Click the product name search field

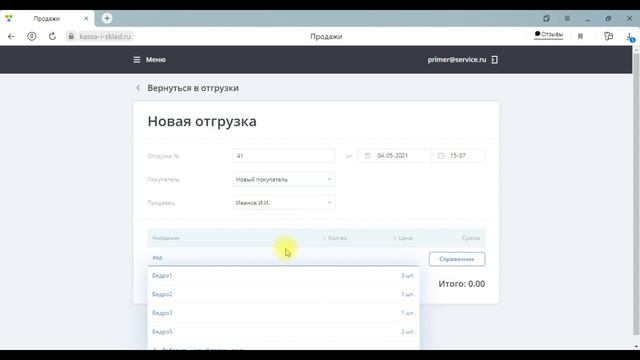(284, 258)
